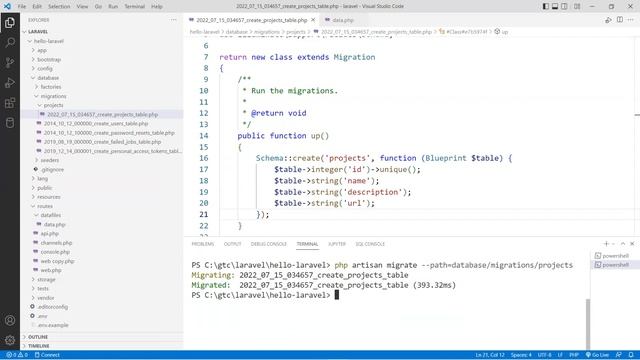Open the Selection menu
The image size is (640, 360).
(x=59, y=6)
